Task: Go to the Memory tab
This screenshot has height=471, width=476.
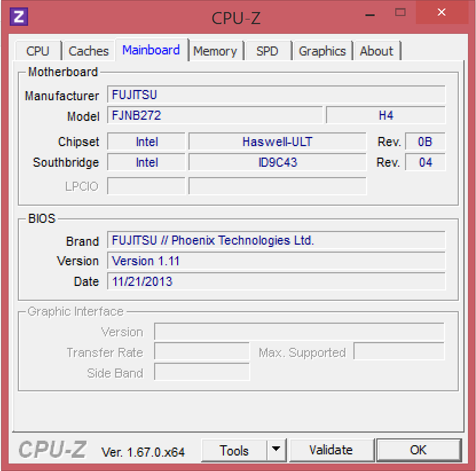Action: (215, 51)
